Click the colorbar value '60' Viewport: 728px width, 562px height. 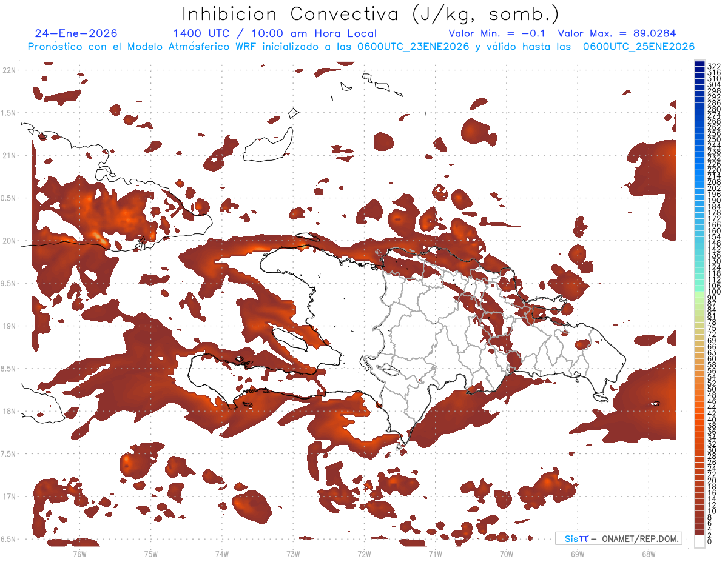click(712, 359)
